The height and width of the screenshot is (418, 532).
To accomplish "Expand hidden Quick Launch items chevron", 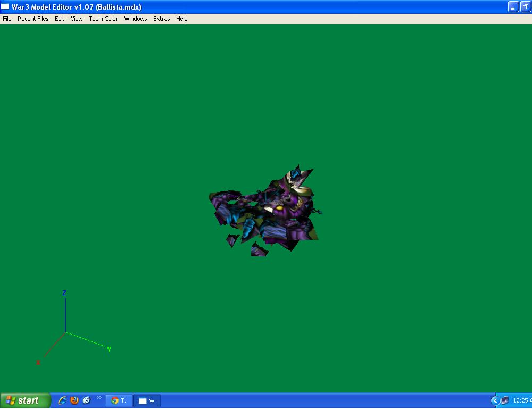I will [99, 398].
